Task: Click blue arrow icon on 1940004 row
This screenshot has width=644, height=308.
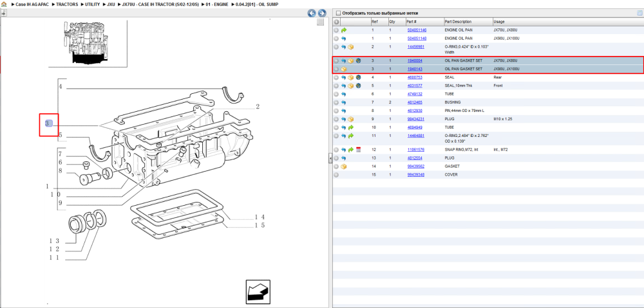Action: pos(344,60)
